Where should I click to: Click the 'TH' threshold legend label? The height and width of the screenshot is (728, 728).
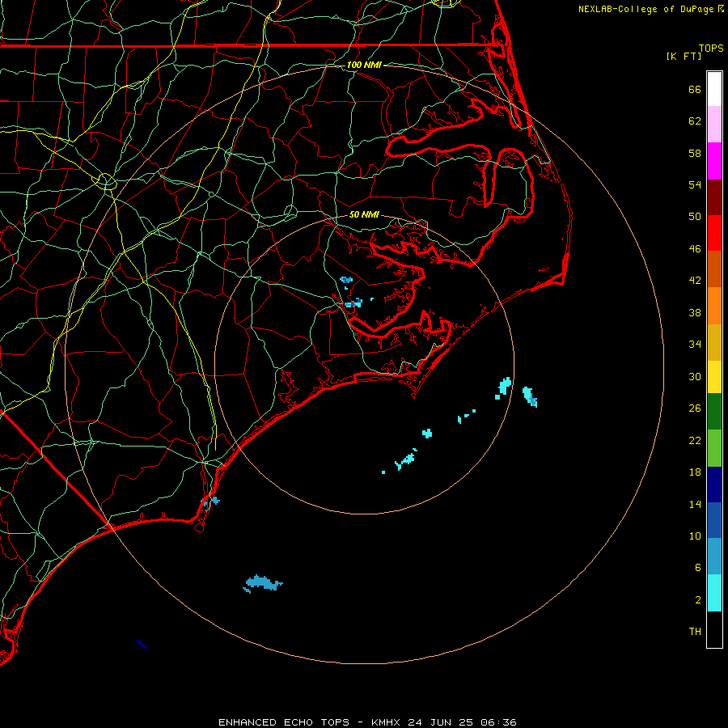pos(695,632)
